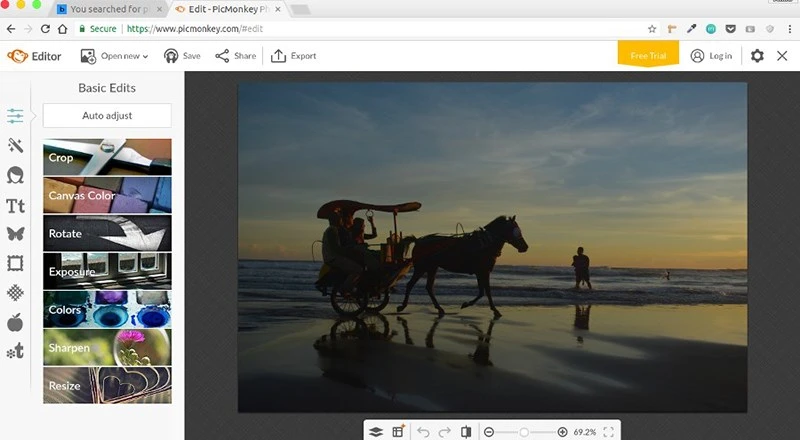Open the Textures crosshatch icon
800x440 pixels.
pos(15,293)
